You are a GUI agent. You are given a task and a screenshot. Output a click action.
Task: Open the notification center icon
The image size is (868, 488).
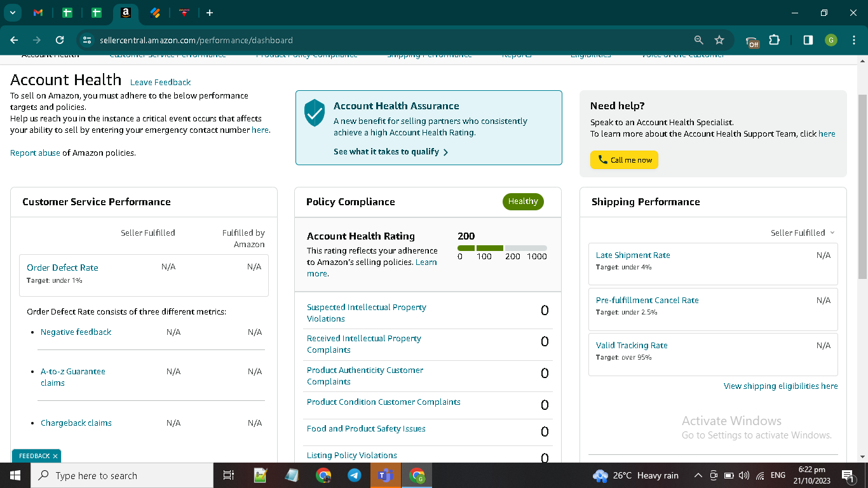click(x=848, y=475)
